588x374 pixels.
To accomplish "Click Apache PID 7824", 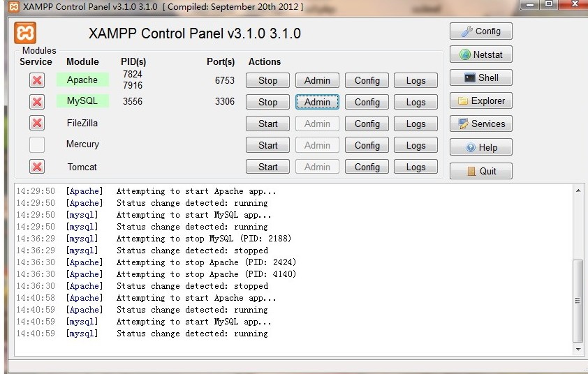I will pos(133,74).
